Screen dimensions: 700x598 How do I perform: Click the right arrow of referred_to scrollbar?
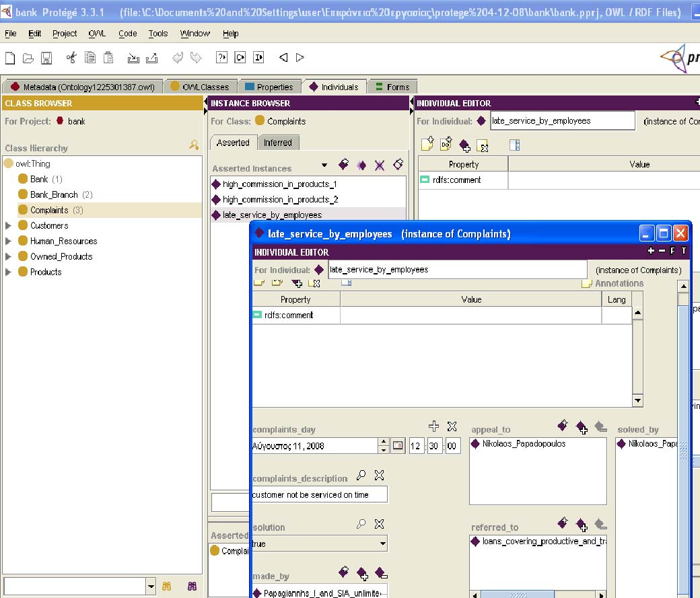tap(602, 595)
